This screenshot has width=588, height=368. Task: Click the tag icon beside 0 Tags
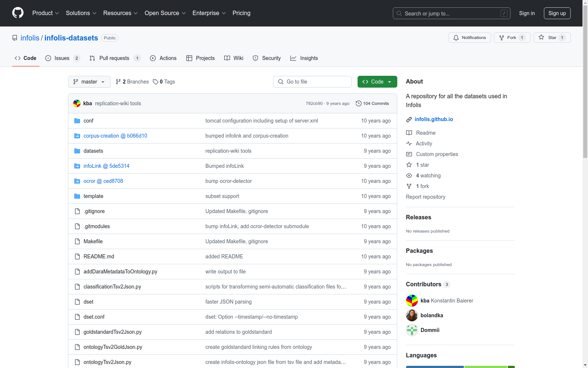coord(156,82)
